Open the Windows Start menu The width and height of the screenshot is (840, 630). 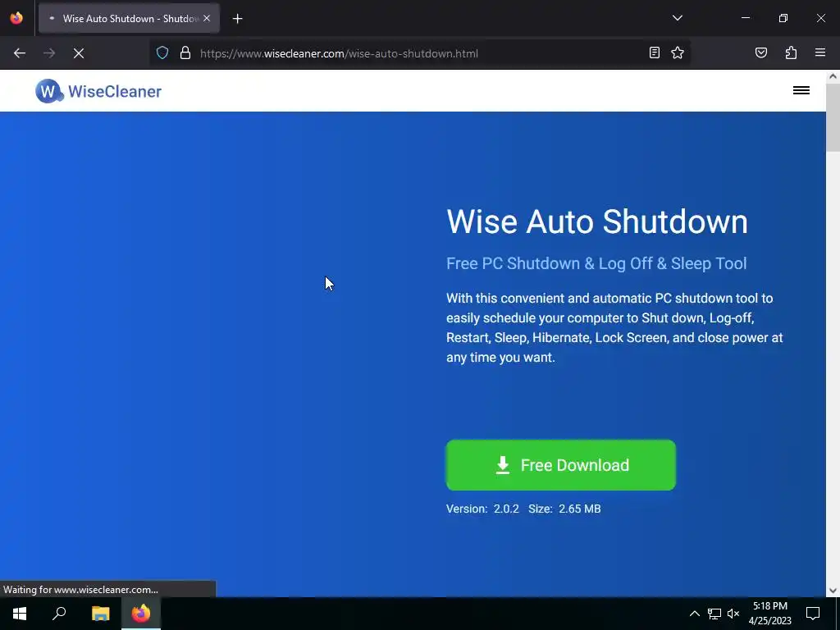tap(20, 614)
